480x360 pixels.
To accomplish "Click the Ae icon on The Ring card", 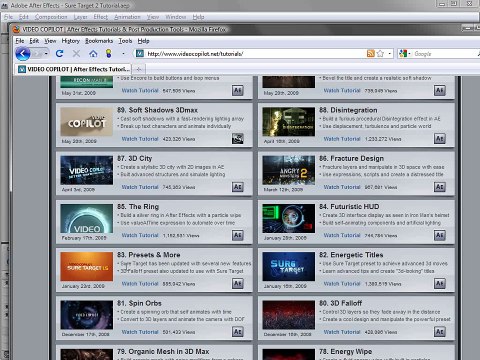I will click(x=238, y=235).
